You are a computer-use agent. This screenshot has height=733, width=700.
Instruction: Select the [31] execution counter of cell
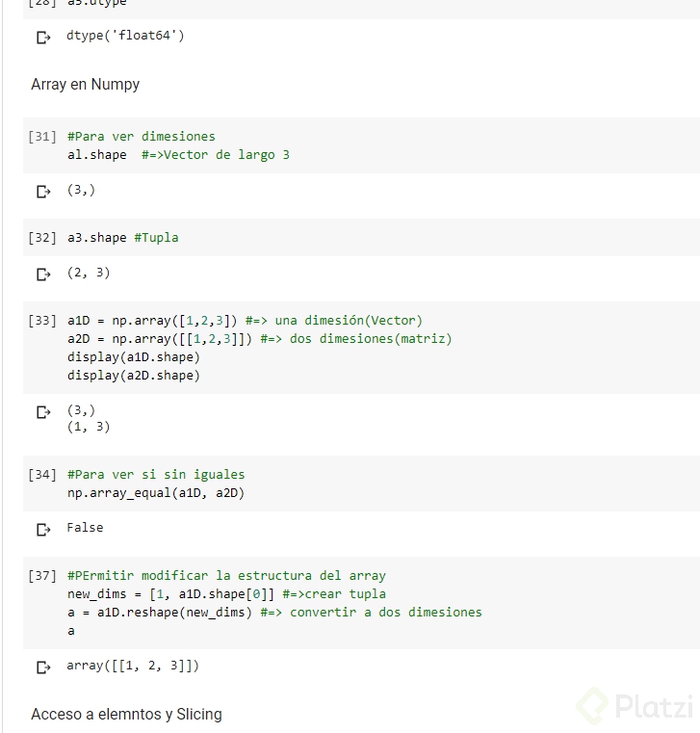point(42,137)
